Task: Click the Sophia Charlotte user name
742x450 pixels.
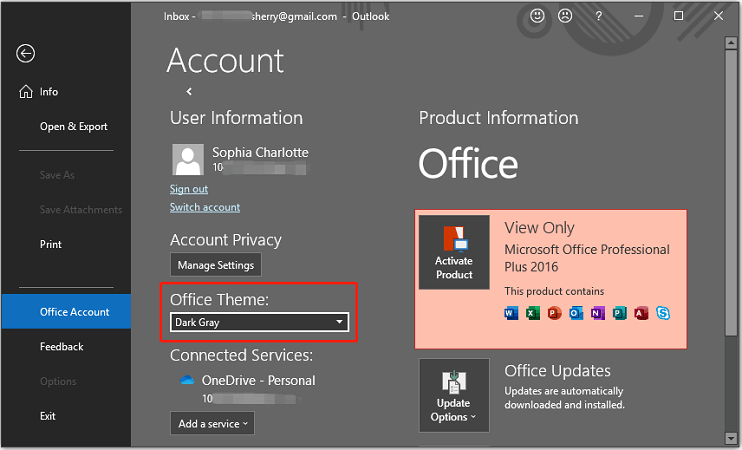Action: 260,152
